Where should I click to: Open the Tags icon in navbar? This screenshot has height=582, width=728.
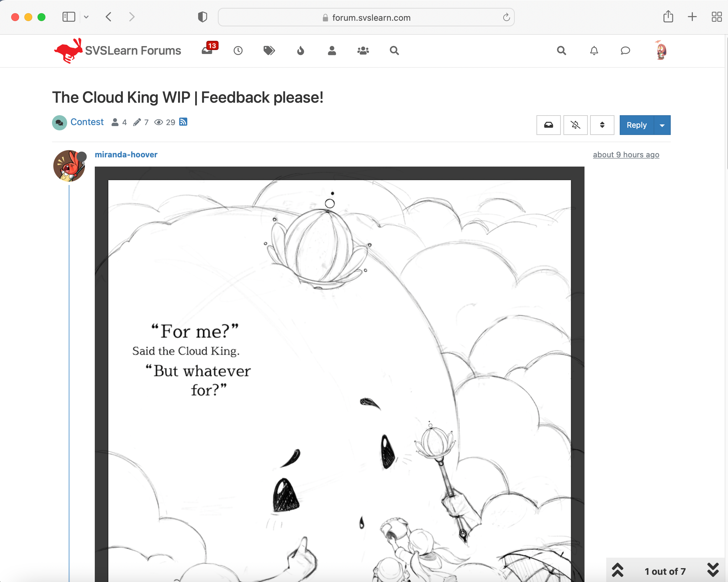[x=269, y=51]
